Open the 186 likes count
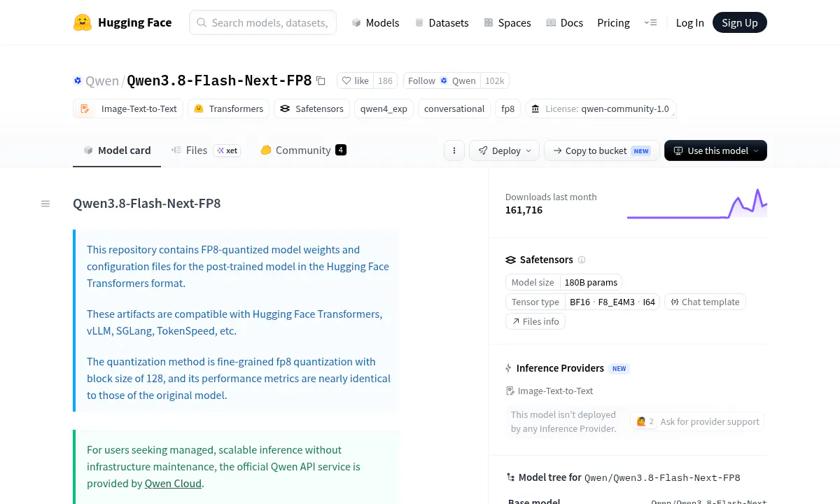 point(385,80)
